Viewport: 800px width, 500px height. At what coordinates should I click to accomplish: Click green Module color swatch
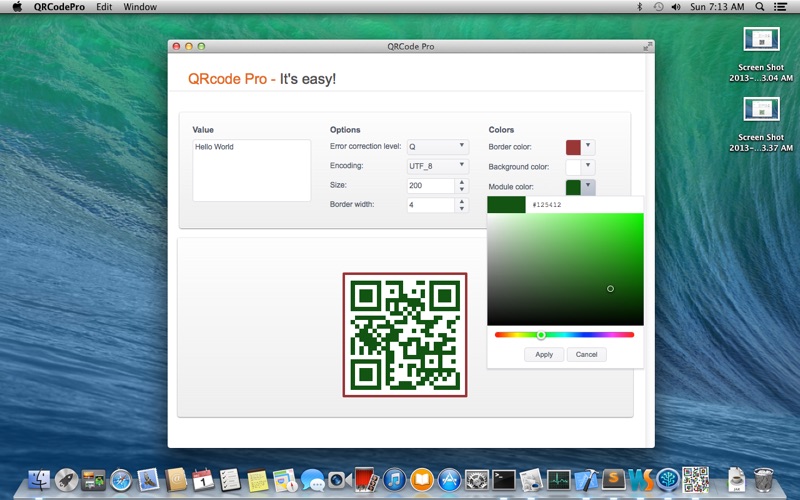point(573,187)
